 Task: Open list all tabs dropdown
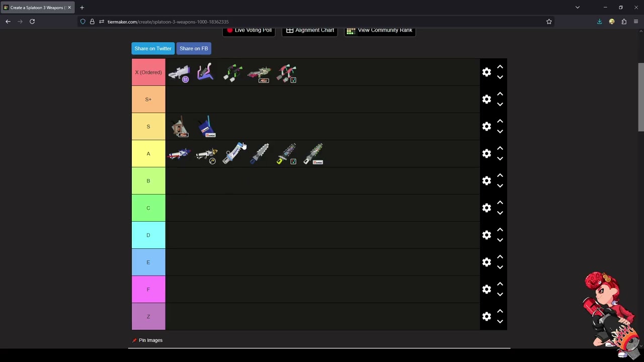[578, 8]
